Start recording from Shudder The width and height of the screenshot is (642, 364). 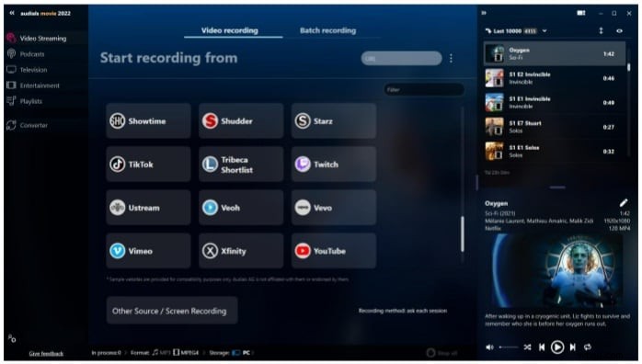[241, 121]
